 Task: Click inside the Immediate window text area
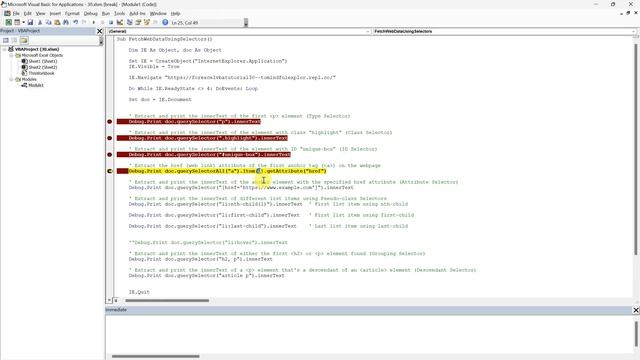click(369, 334)
